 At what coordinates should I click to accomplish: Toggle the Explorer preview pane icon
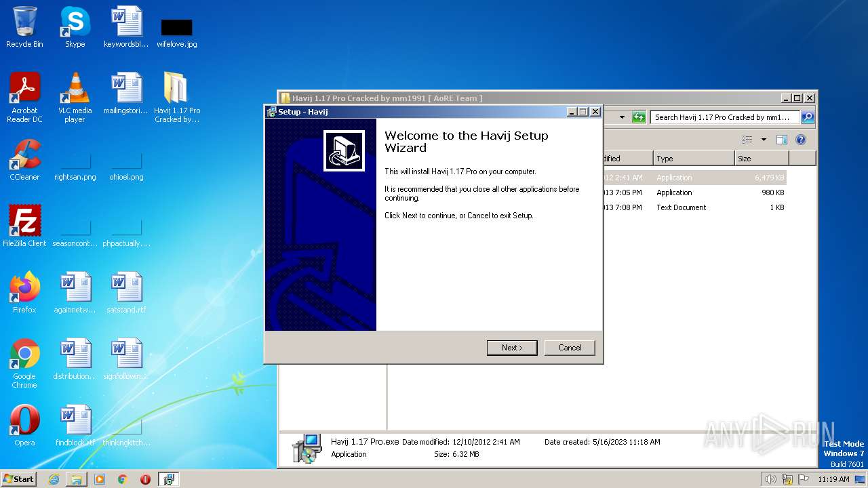781,140
